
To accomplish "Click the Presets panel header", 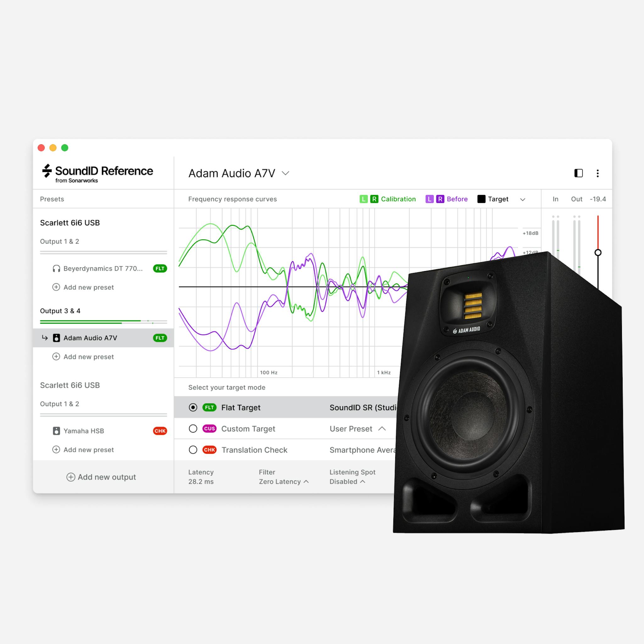I will [52, 199].
